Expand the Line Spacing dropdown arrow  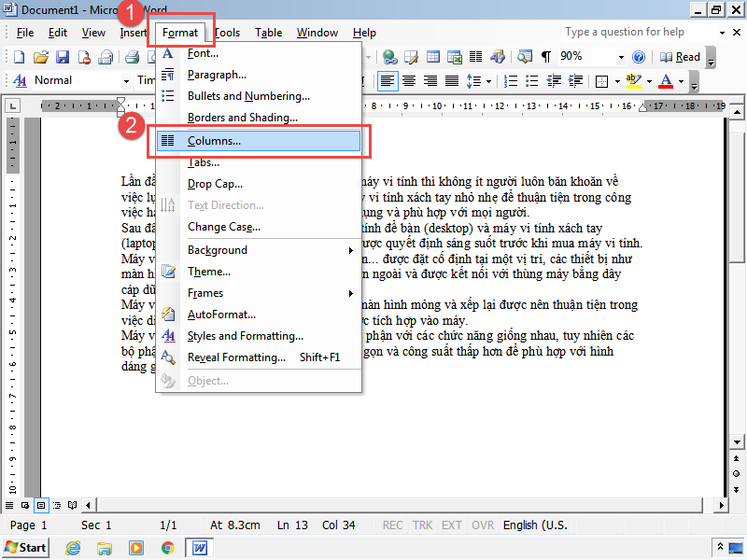pos(488,82)
